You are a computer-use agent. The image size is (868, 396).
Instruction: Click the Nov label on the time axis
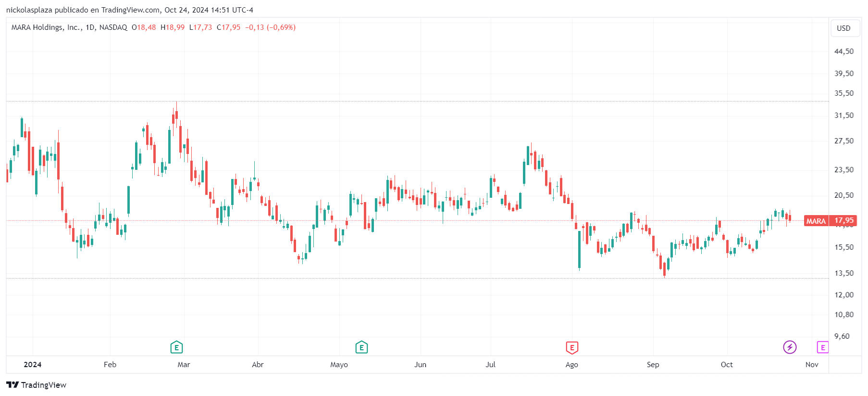coord(812,365)
